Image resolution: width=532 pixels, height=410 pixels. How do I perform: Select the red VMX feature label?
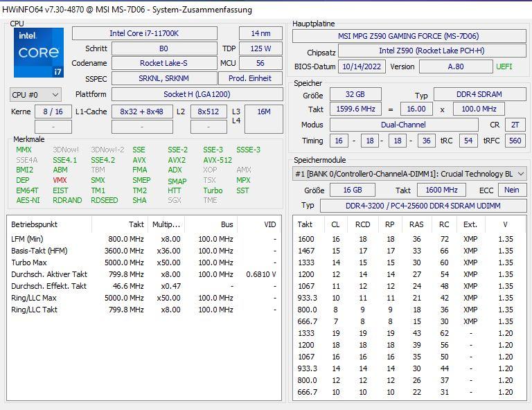[60, 180]
